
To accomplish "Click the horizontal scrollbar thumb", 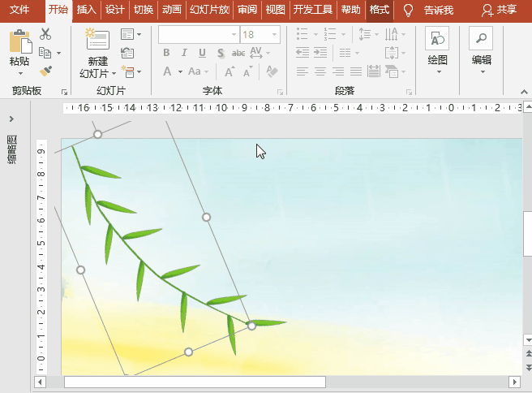I will [x=195, y=382].
